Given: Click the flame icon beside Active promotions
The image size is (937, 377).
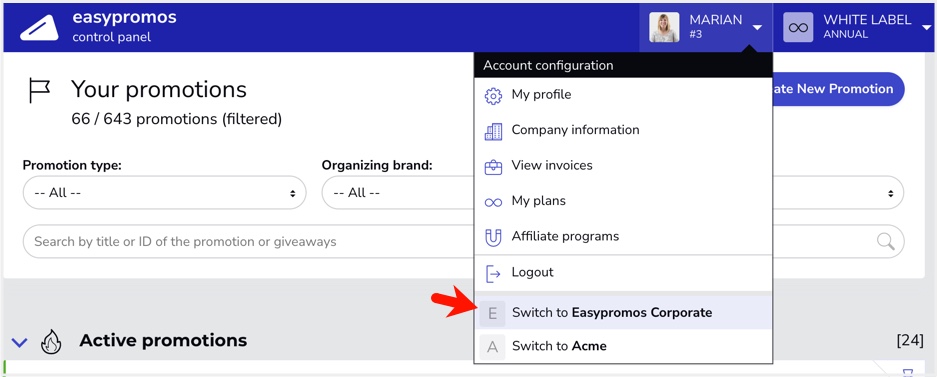Looking at the screenshot, I should [51, 342].
